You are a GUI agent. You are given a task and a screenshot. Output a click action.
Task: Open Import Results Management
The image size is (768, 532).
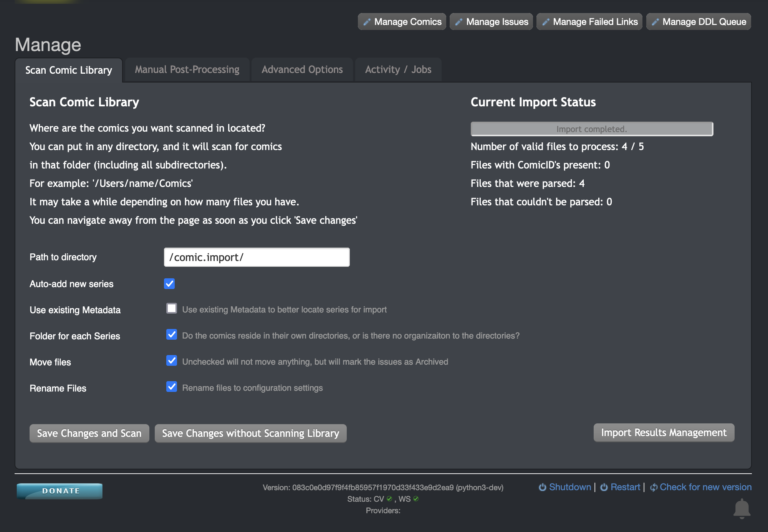(x=664, y=433)
